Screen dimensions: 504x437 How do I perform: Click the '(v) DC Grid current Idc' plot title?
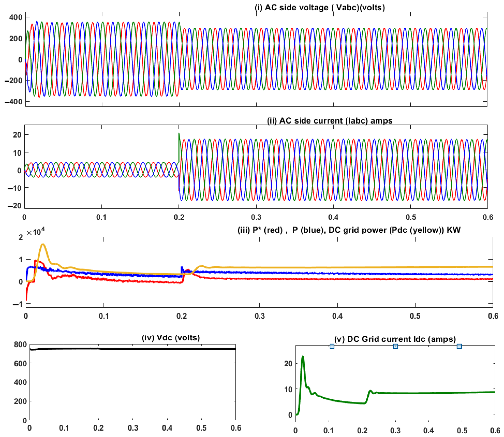[x=395, y=339]
